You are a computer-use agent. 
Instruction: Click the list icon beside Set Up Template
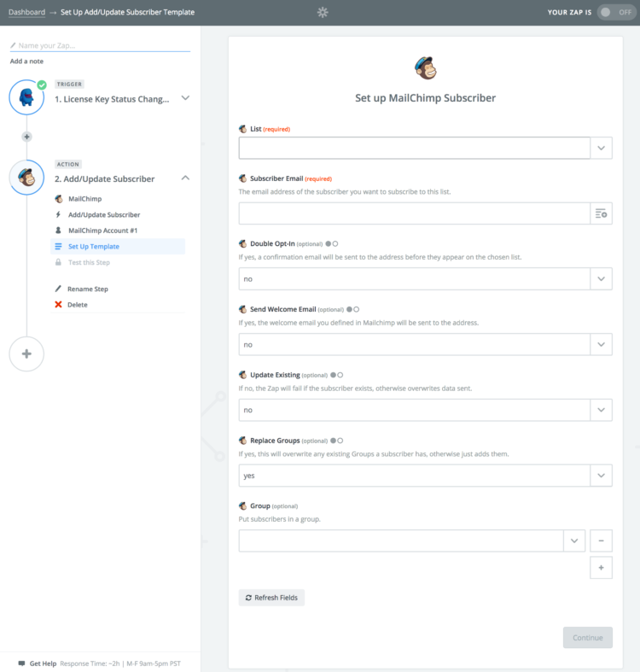58,246
